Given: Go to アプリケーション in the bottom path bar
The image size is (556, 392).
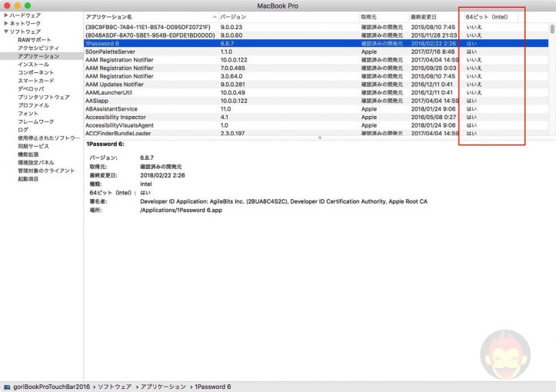Looking at the screenshot, I should (163, 387).
